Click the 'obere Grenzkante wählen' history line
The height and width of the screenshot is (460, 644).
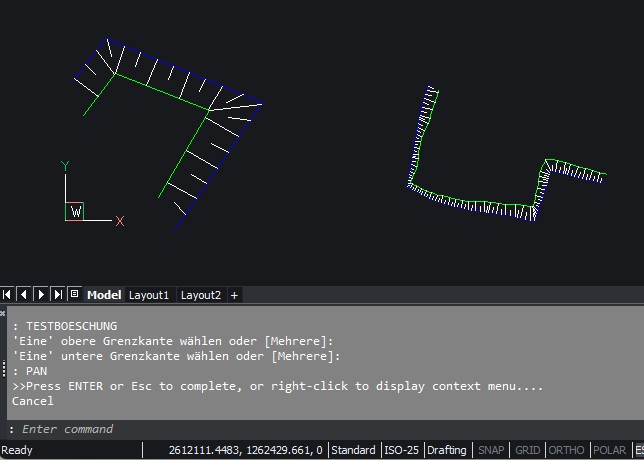[173, 341]
